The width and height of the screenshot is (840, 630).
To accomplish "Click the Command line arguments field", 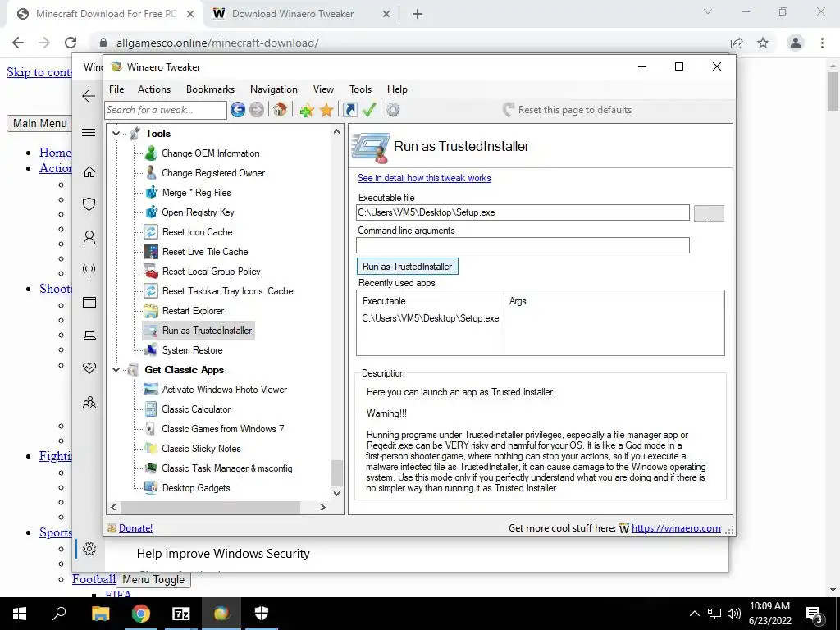I will point(523,245).
